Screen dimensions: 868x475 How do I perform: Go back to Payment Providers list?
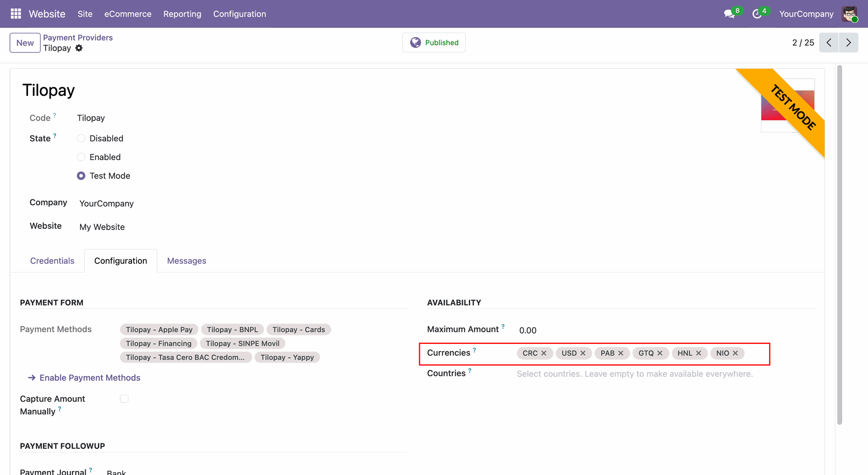(78, 38)
